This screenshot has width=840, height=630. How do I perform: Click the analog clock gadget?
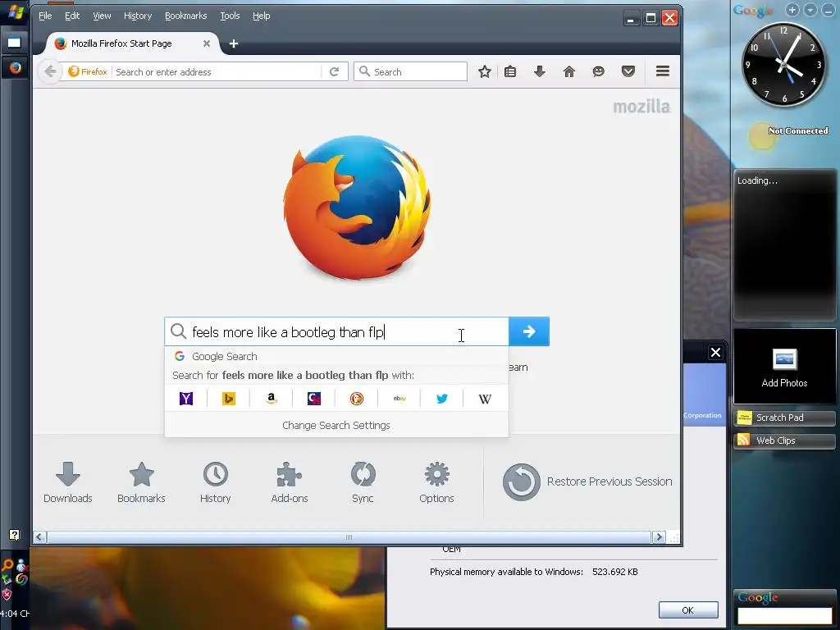783,64
